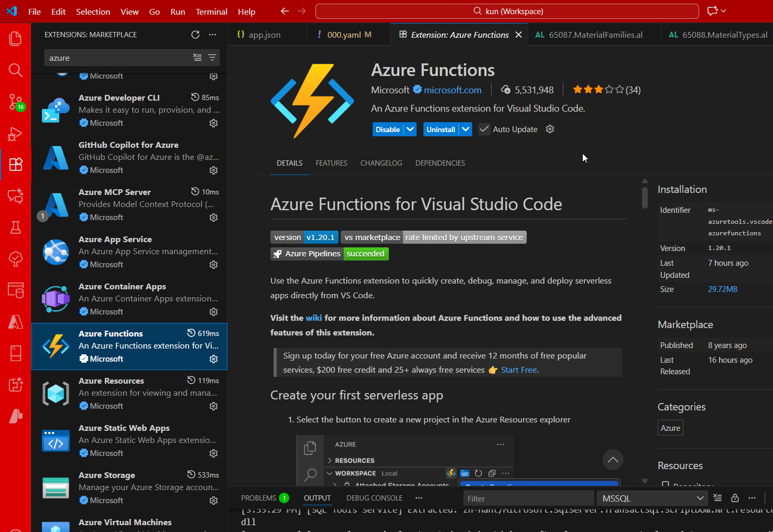Image resolution: width=773 pixels, height=532 pixels.
Task: Toggle output scroll lock icon
Action: (735, 498)
